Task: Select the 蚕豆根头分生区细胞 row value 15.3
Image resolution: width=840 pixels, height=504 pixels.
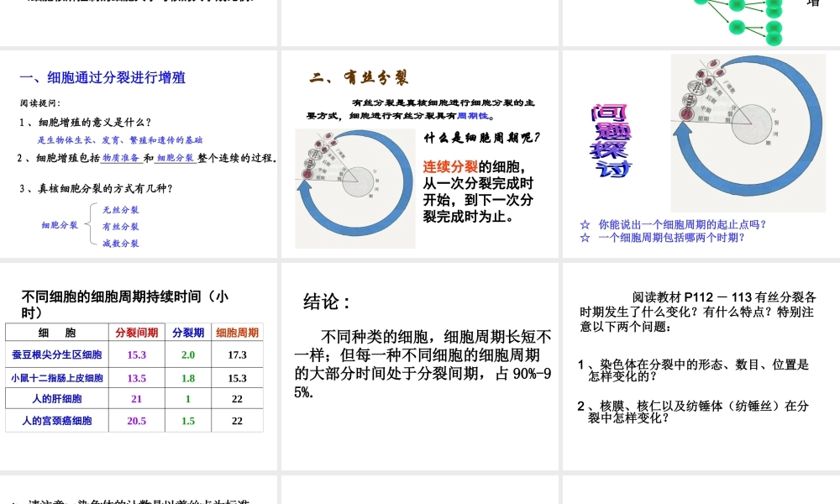Action: (x=137, y=354)
